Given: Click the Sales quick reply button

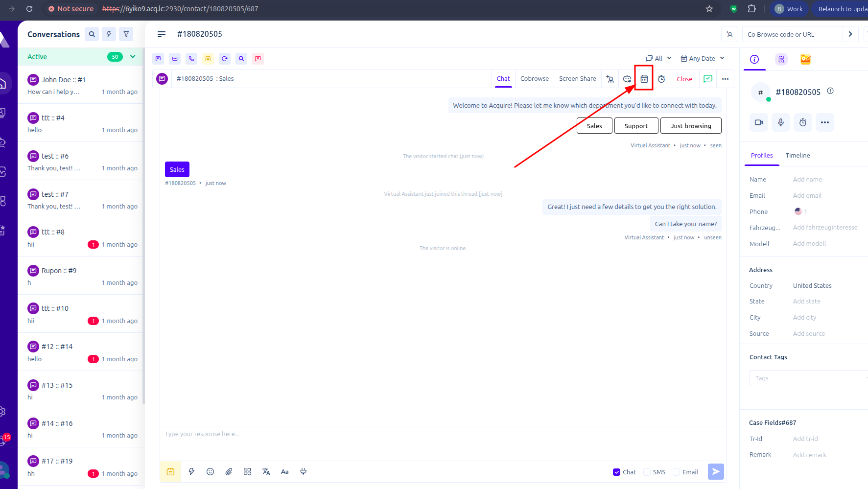Looking at the screenshot, I should pos(594,126).
